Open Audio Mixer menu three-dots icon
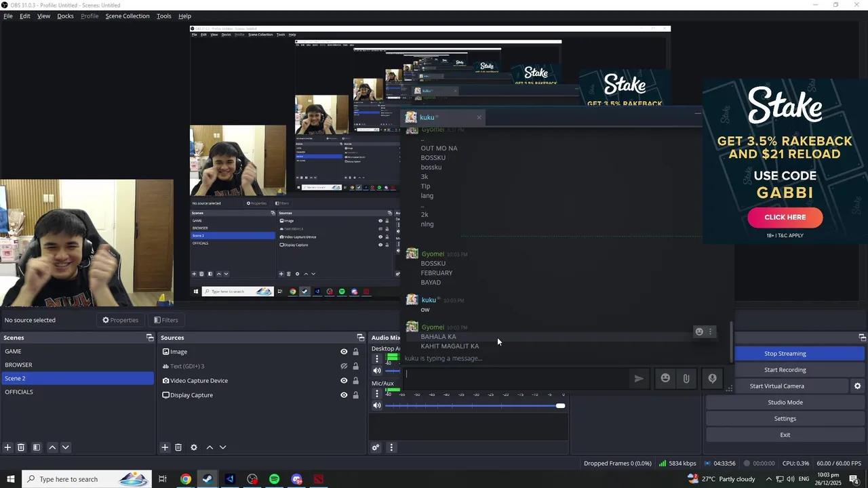The width and height of the screenshot is (868, 488). pos(391,447)
